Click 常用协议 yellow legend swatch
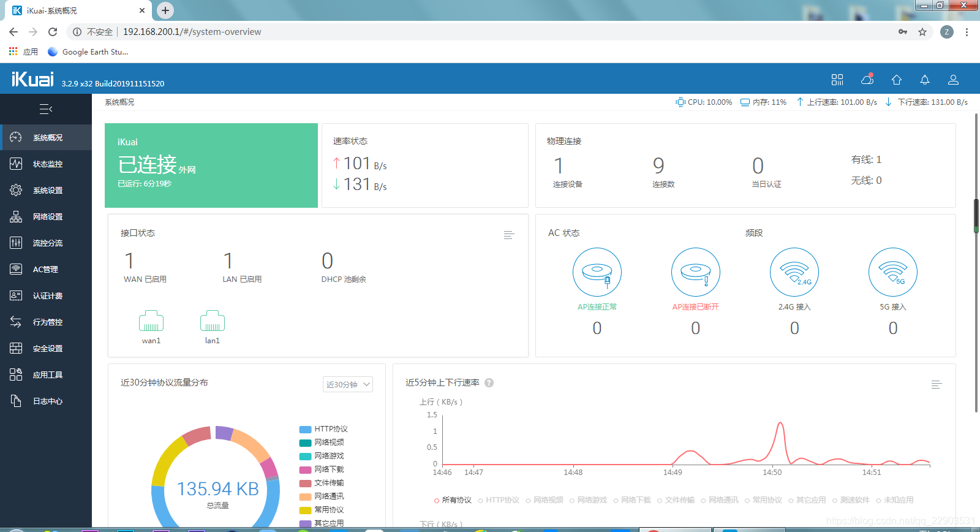This screenshot has width=980, height=532. click(x=305, y=510)
